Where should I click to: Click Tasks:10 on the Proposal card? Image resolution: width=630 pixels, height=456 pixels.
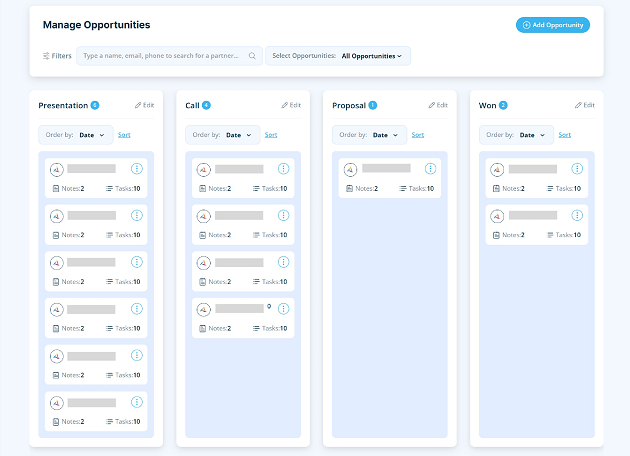coord(417,188)
